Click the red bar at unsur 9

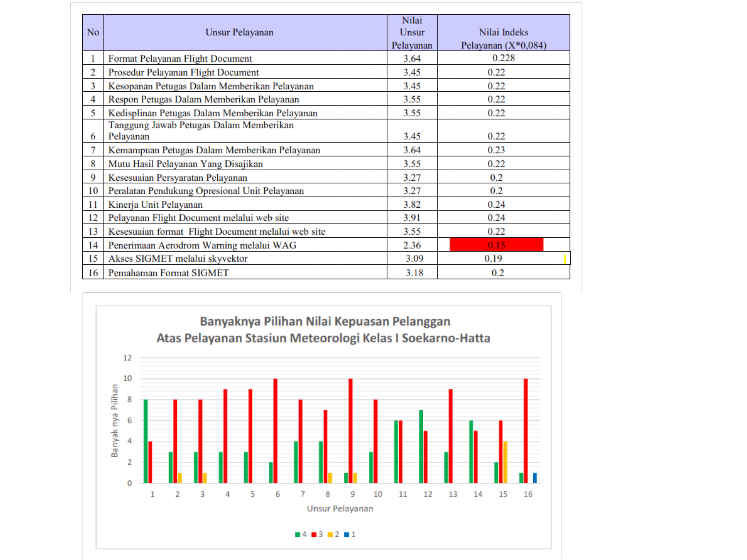[350, 431]
